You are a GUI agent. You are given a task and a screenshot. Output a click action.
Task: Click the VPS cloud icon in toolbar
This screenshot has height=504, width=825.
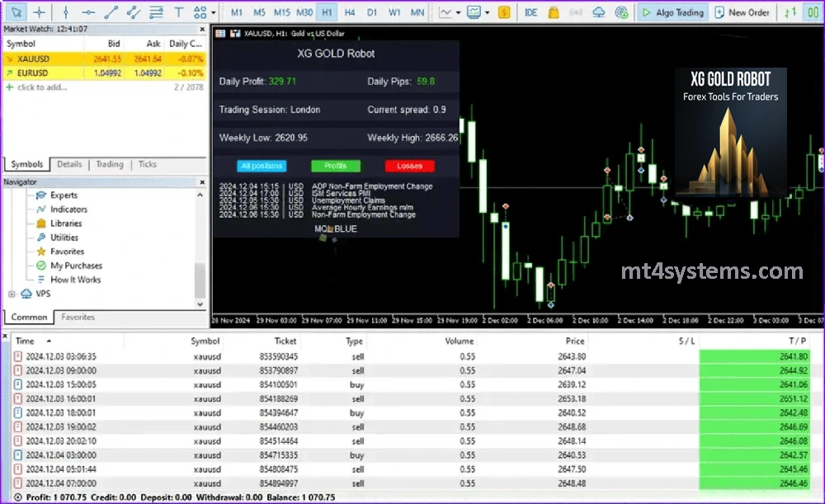pyautogui.click(x=598, y=12)
